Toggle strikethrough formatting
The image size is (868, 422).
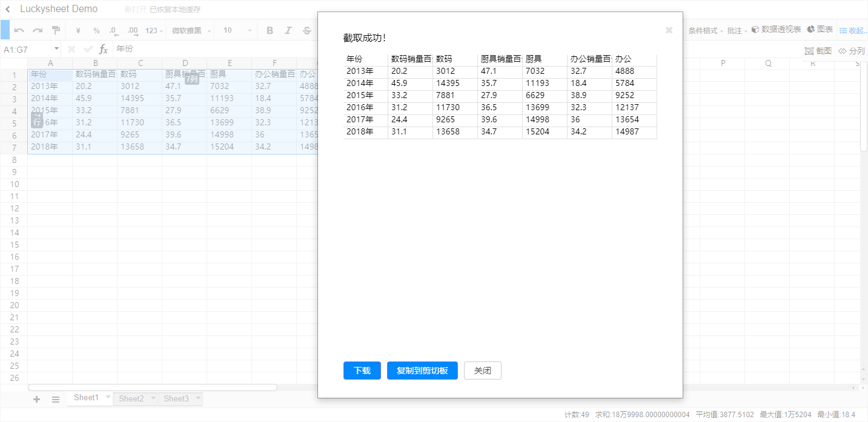pos(307,29)
